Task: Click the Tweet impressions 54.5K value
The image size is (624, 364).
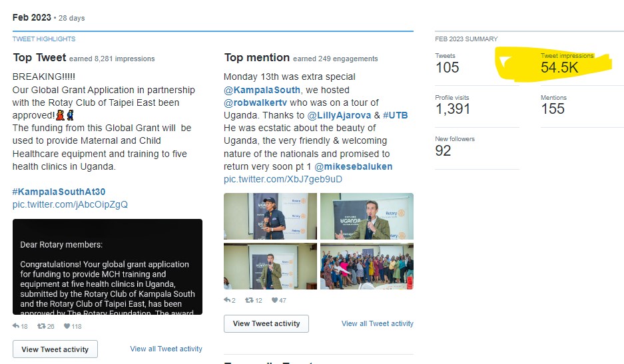Action: pyautogui.click(x=559, y=68)
